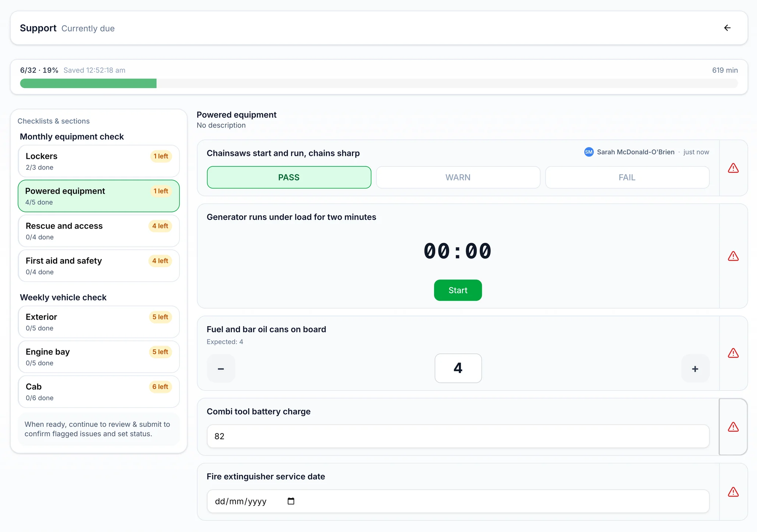The image size is (757, 532).
Task: Click the back arrow in the Support header
Action: 727,28
